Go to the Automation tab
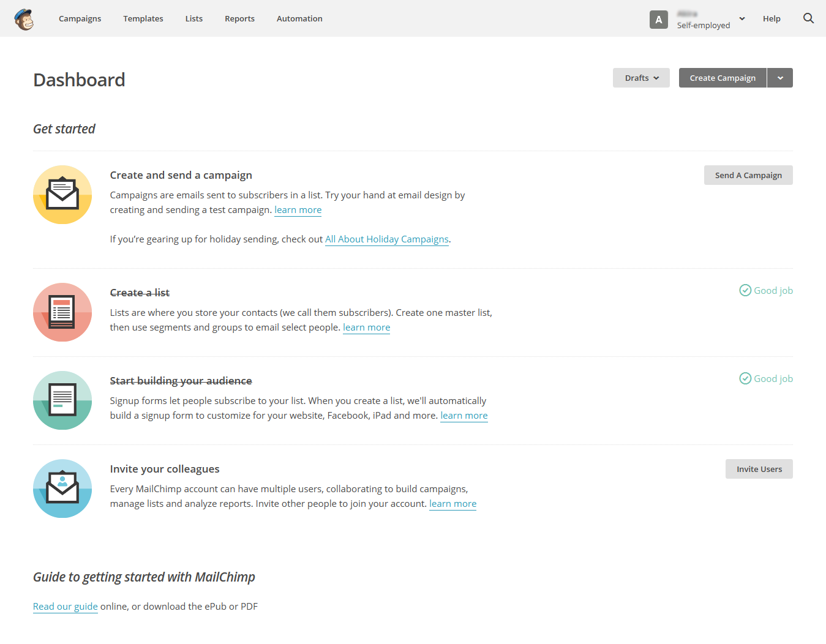This screenshot has width=826, height=644. click(299, 18)
